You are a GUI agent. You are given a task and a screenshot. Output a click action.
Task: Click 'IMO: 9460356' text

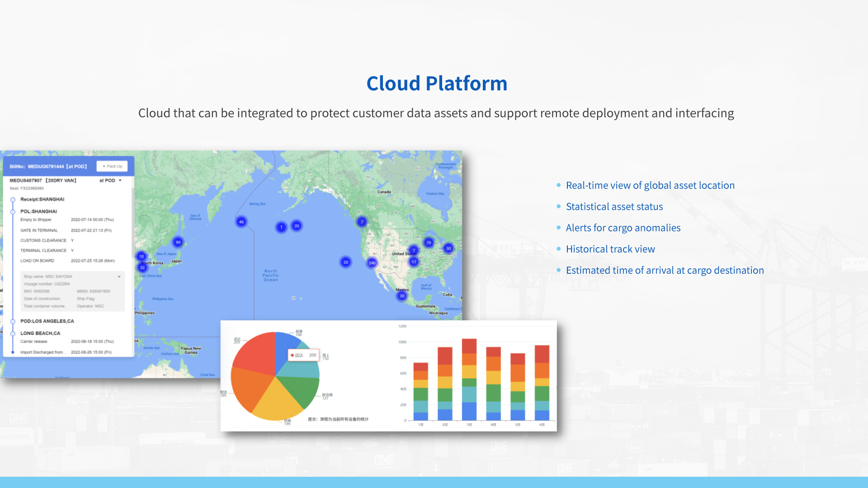[x=37, y=291]
